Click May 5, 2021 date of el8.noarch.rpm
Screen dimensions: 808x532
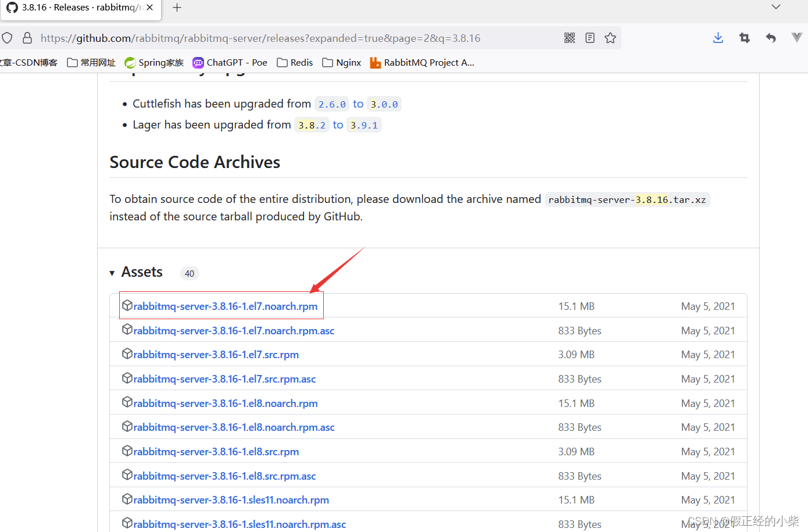(708, 404)
